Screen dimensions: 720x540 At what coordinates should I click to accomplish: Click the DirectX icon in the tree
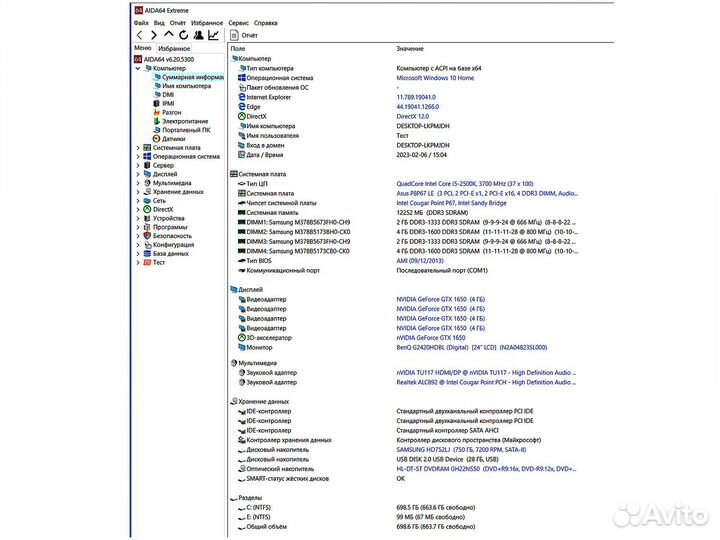click(147, 209)
